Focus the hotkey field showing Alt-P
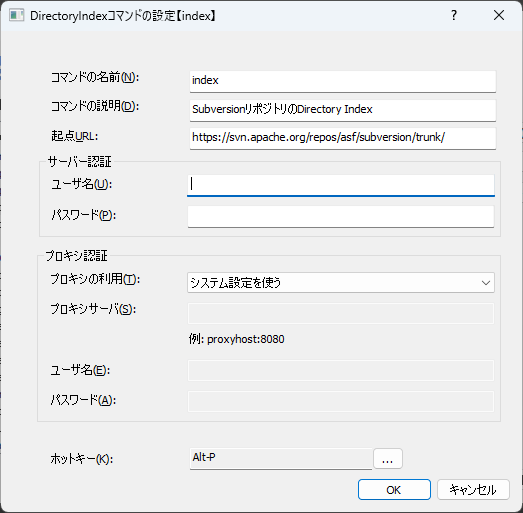Screen dimensions: 523x513 pos(281,459)
